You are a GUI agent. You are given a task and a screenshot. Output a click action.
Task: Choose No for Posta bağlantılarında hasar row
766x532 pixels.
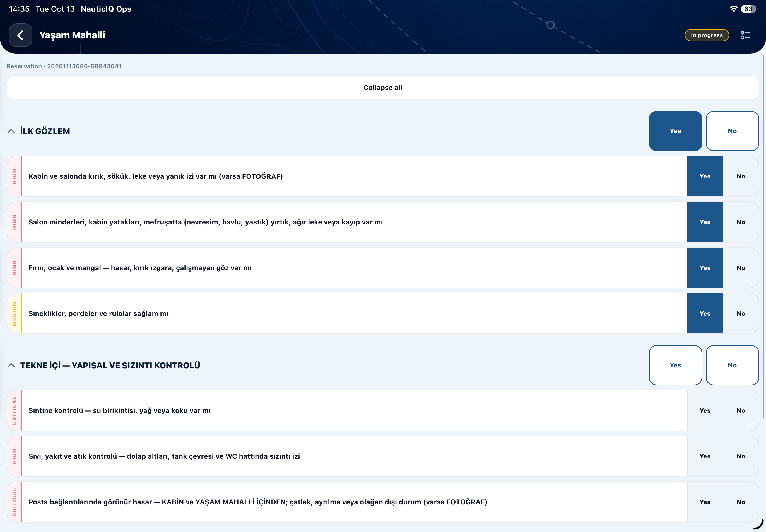pos(741,502)
